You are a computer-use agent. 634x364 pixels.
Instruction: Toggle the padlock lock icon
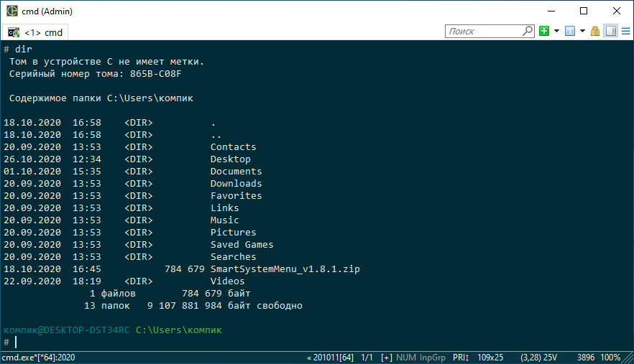pyautogui.click(x=595, y=31)
